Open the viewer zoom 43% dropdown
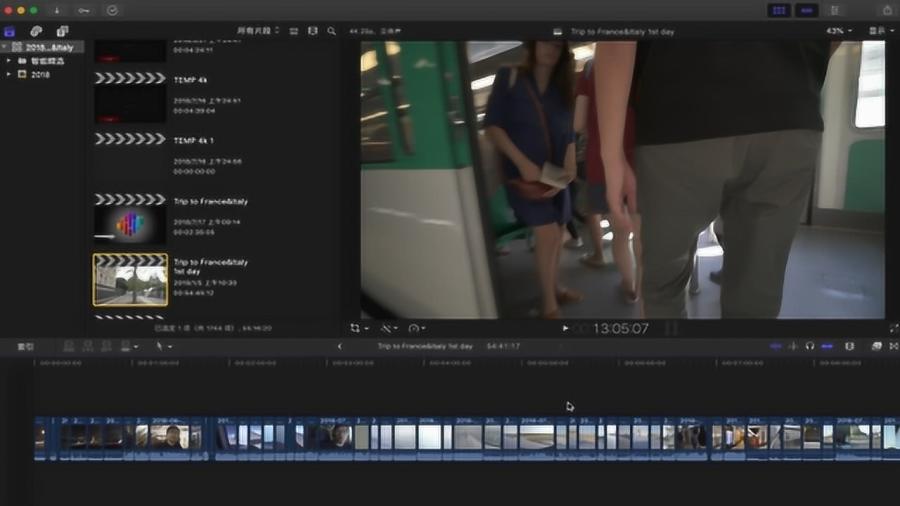The width and height of the screenshot is (900, 506). pos(839,31)
